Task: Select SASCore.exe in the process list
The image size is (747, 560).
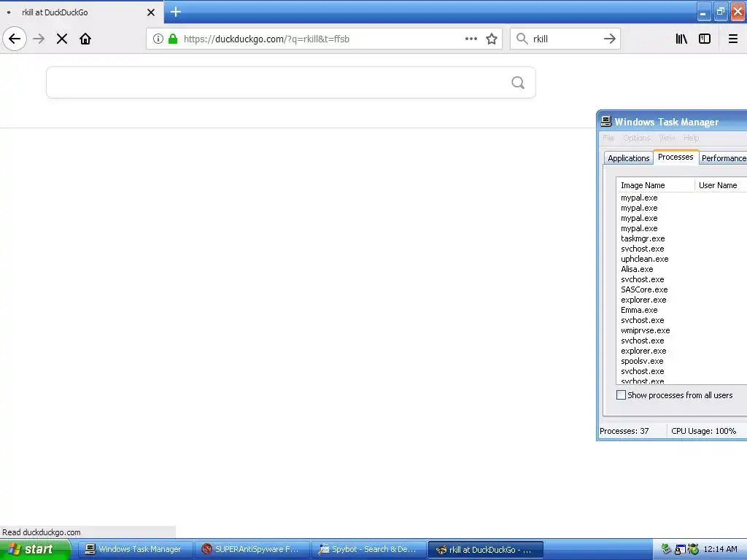Action: click(x=644, y=289)
